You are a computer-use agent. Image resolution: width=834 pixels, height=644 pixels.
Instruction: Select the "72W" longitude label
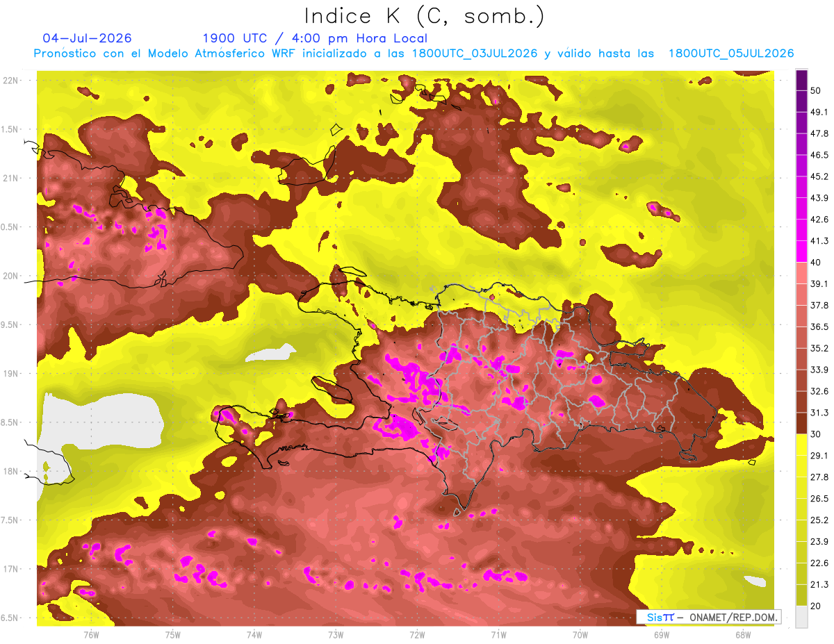[x=417, y=635]
